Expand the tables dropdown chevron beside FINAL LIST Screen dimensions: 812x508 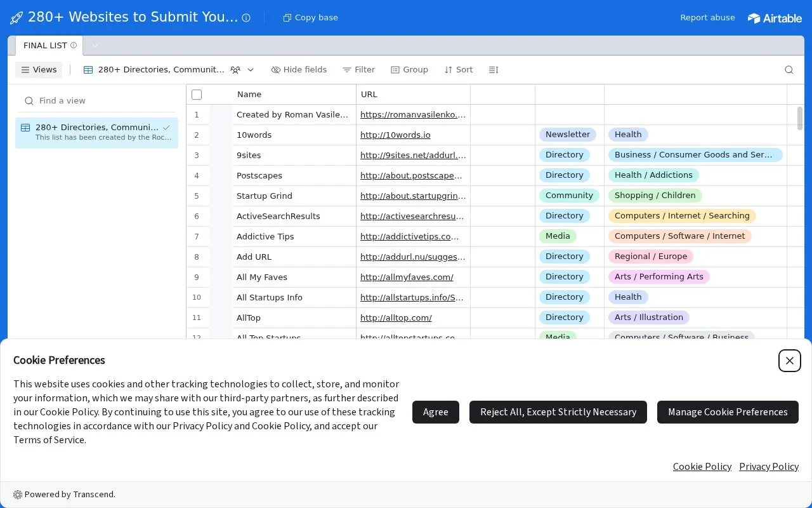(95, 46)
